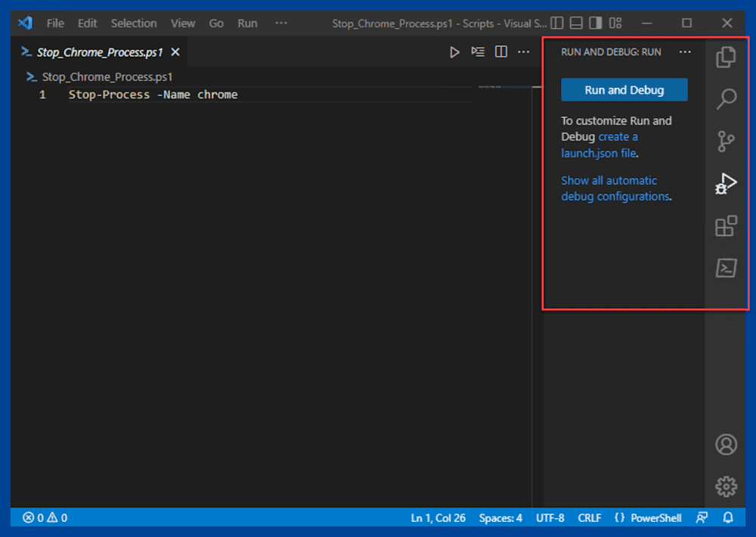756x537 pixels.
Task: Open Customize Layout icon
Action: [x=615, y=23]
